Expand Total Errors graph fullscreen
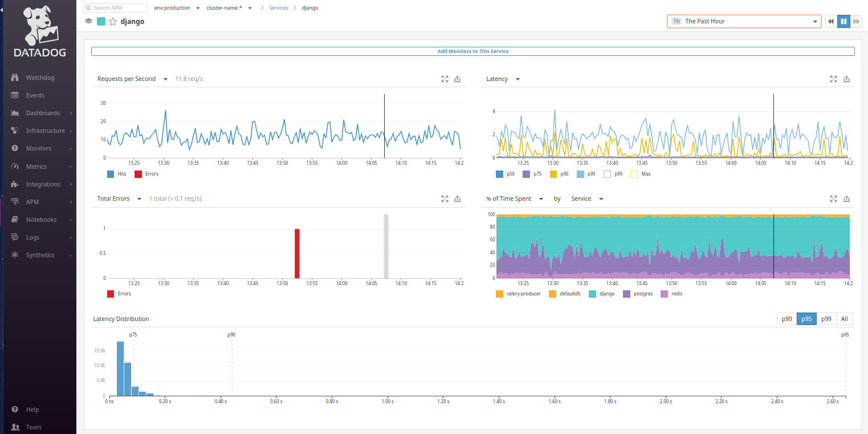The width and height of the screenshot is (868, 434). 445,199
